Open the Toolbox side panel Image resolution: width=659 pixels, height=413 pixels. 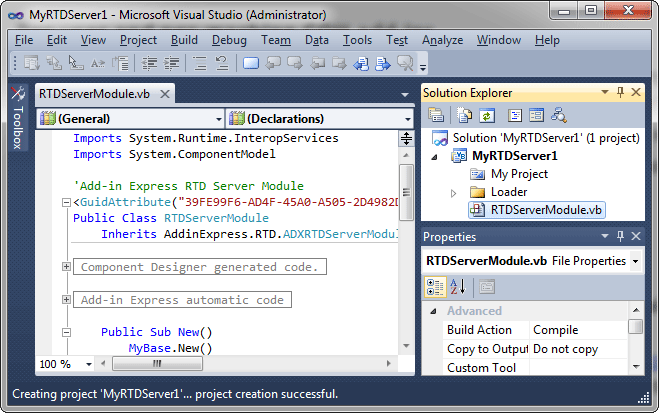[18, 118]
